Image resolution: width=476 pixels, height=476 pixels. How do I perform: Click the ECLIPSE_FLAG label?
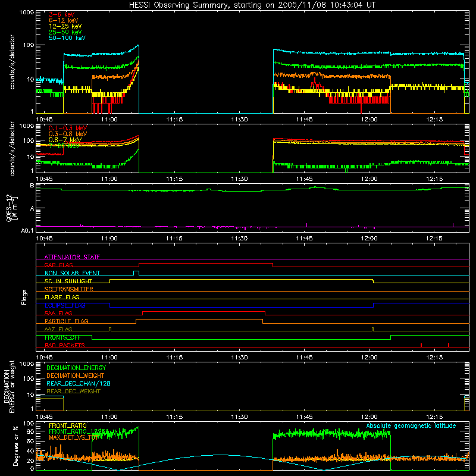65,305
